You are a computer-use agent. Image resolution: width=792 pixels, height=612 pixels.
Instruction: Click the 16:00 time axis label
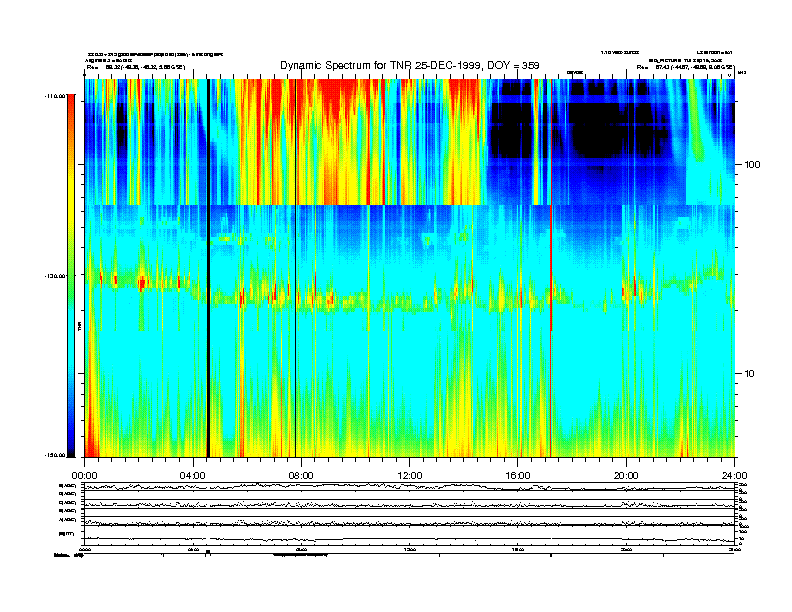coord(518,476)
